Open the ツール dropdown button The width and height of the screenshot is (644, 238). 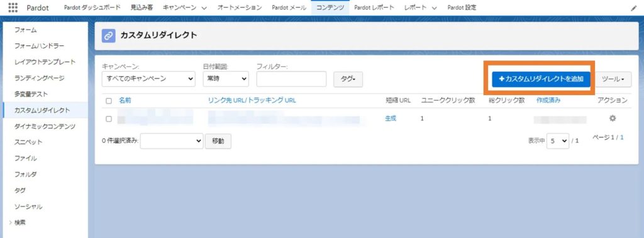pyautogui.click(x=613, y=79)
